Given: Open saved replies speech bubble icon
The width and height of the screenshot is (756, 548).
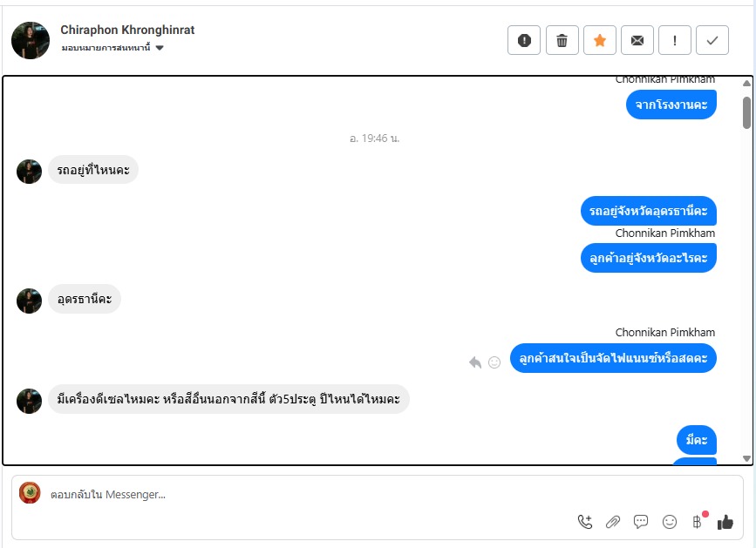Looking at the screenshot, I should [x=641, y=522].
